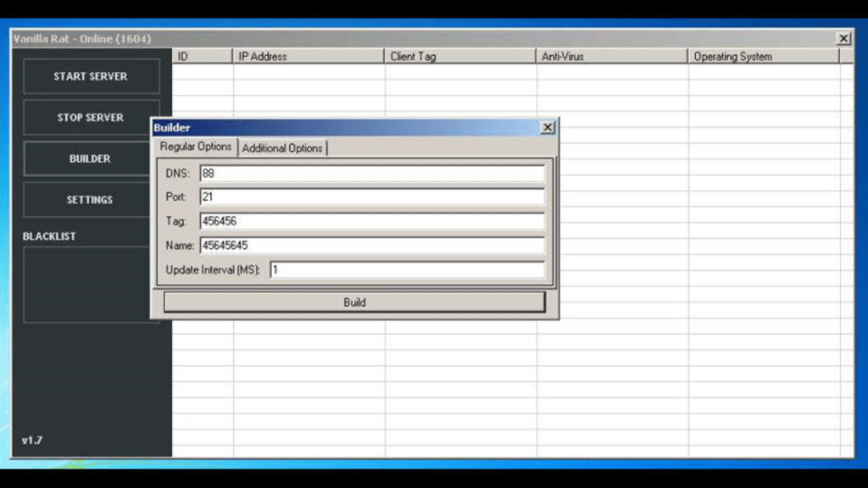
Task: Sort by the Operating System column header
Action: tap(764, 57)
